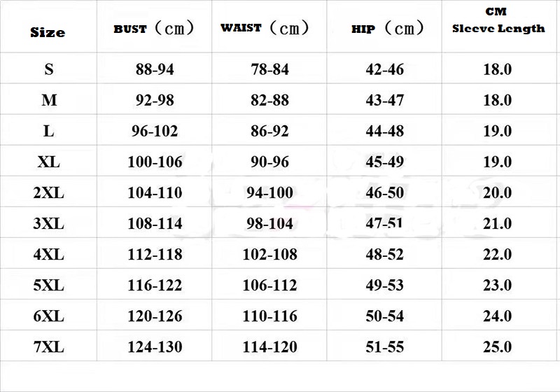Click hip value 49-53 in 5XL row
Screen dimensions: 560x392
pyautogui.click(x=385, y=285)
